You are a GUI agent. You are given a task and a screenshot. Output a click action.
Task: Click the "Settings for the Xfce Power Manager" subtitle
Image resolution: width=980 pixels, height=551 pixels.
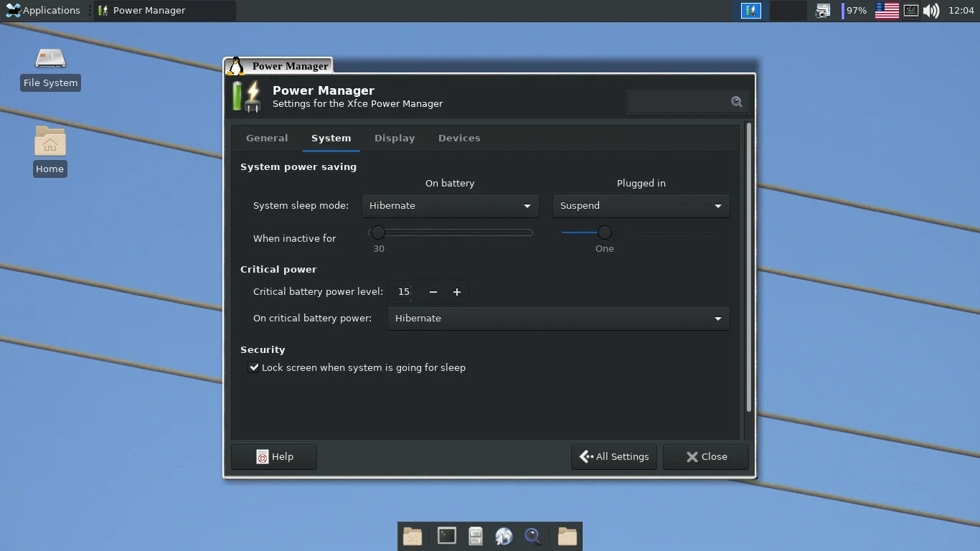[357, 104]
